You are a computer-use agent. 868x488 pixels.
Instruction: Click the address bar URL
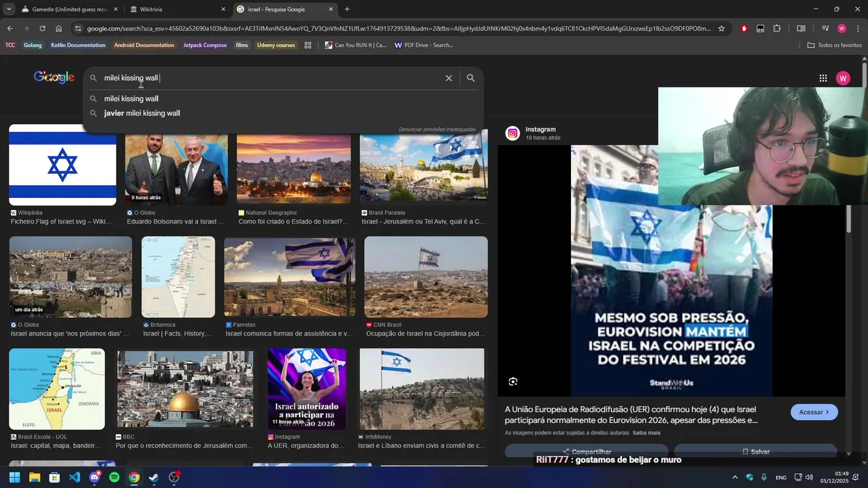point(399,28)
